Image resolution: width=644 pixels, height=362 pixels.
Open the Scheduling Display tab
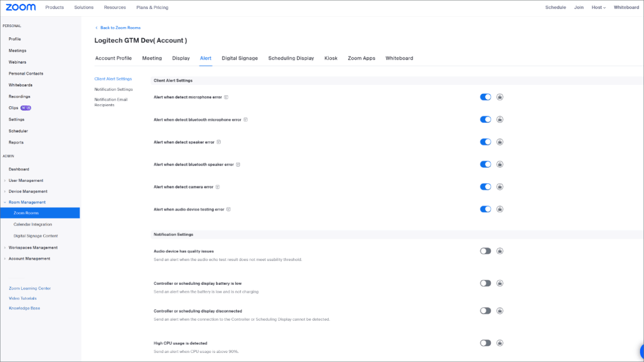[x=291, y=59]
